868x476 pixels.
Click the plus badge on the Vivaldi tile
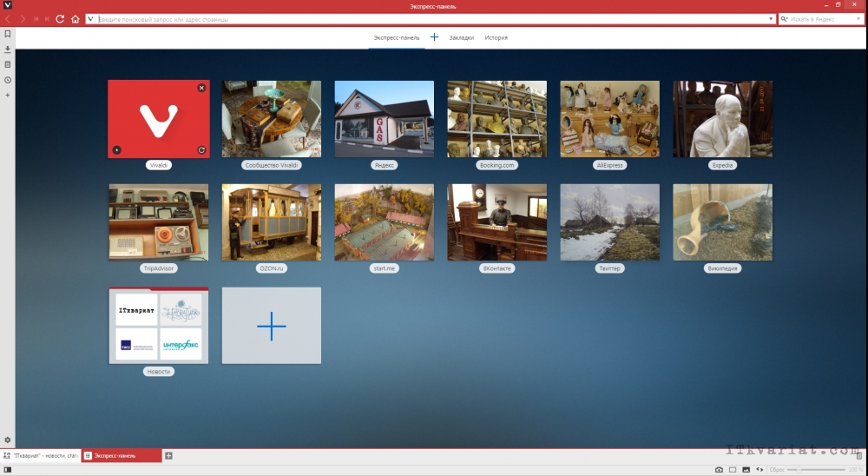pos(117,150)
